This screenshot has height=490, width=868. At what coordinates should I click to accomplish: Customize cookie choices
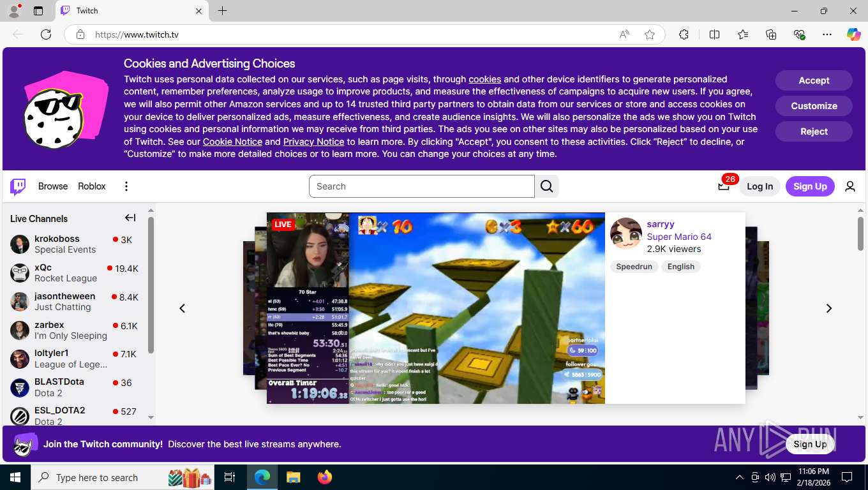tap(814, 106)
